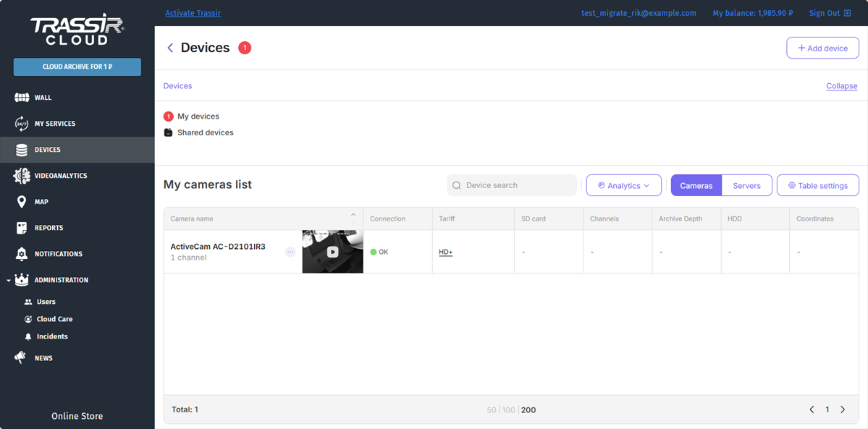Open the Reports sidebar icon
Screen dimensions: 868x429
point(22,228)
